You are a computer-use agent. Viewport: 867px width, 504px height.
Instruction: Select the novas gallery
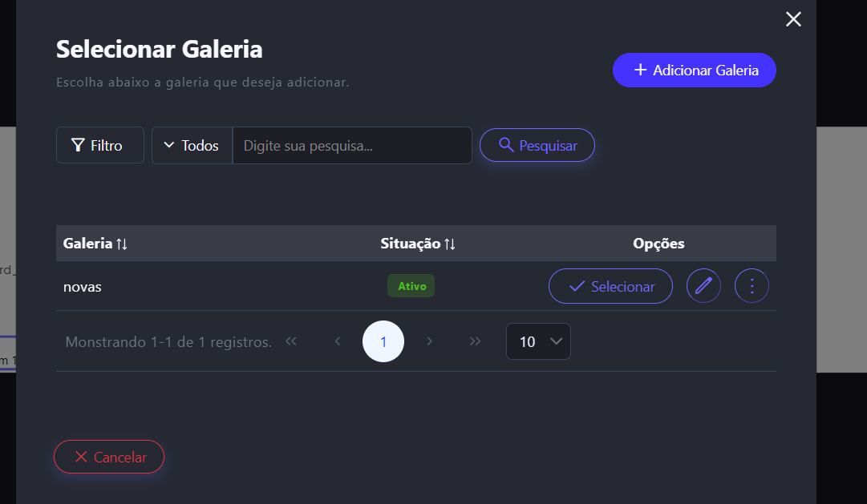point(610,286)
